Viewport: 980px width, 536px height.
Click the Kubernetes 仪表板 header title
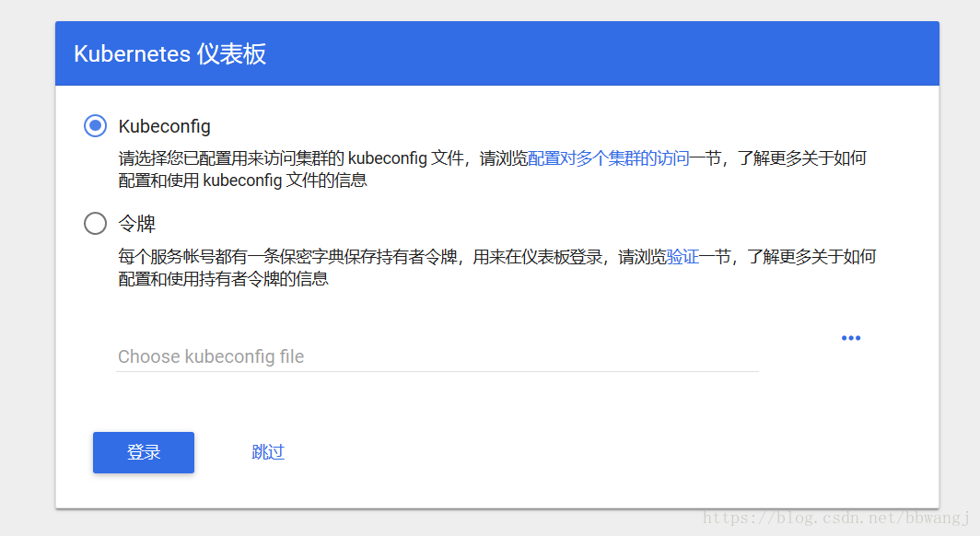point(170,53)
